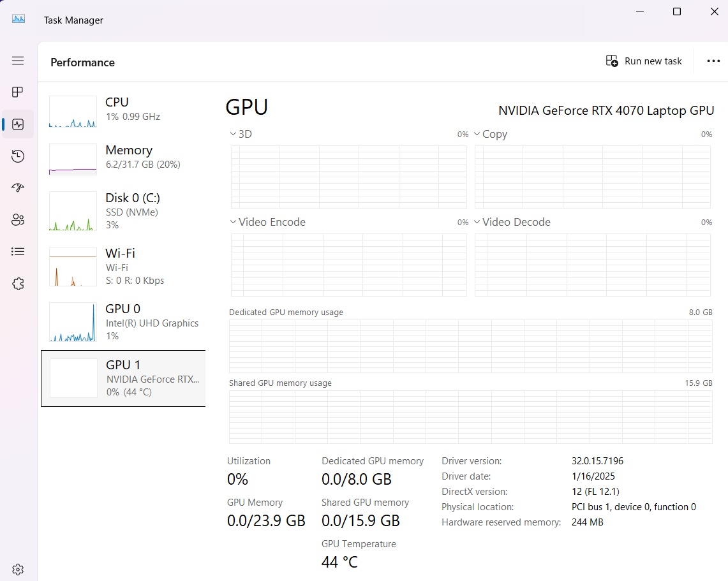Open the hamburger navigation menu
The image size is (728, 581).
(x=18, y=61)
